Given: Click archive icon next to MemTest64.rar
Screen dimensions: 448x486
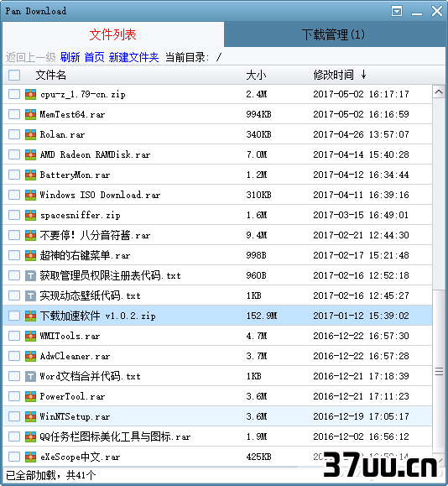Looking at the screenshot, I should [x=30, y=114].
